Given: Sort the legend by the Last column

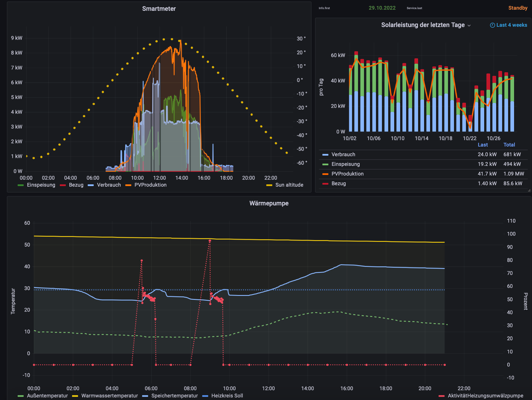Looking at the screenshot, I should [482, 145].
